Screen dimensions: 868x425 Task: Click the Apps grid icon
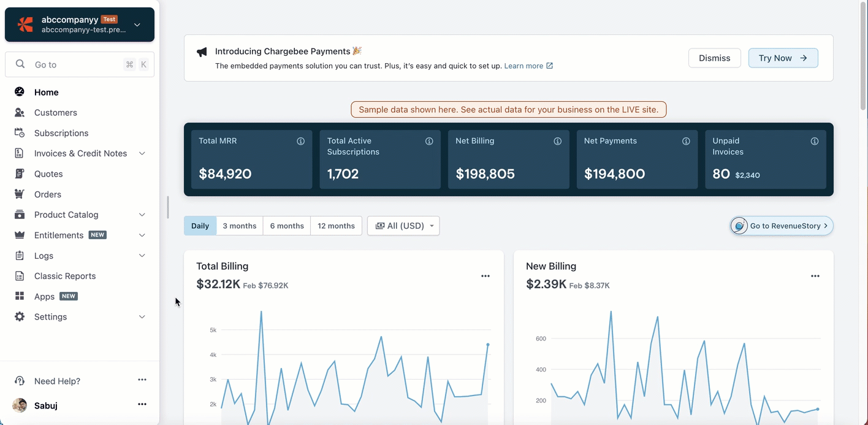pyautogui.click(x=20, y=296)
